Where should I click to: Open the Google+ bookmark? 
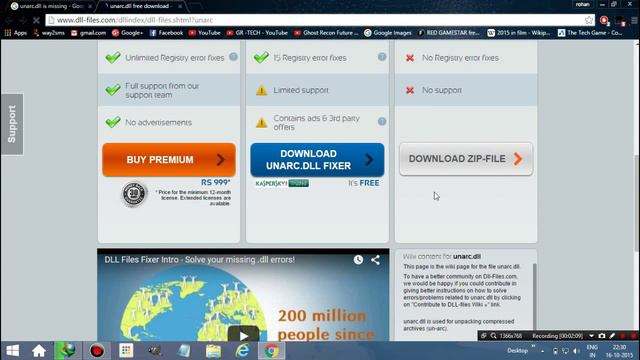(127, 33)
